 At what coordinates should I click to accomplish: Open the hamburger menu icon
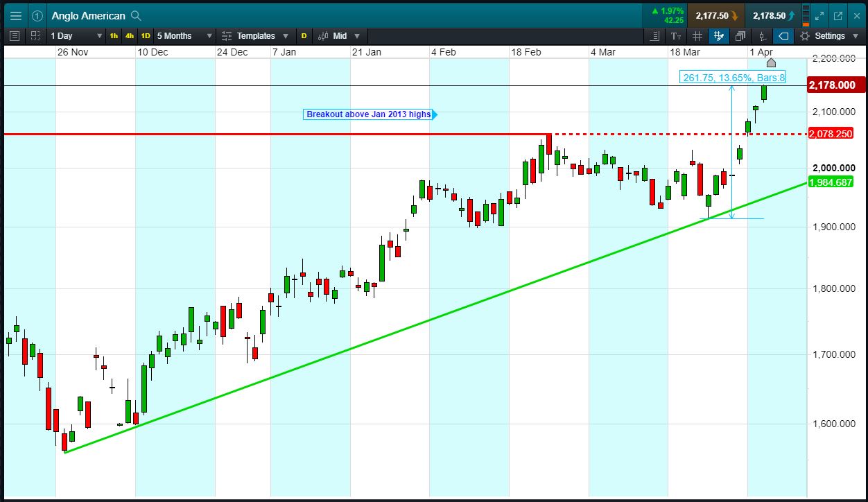(15, 15)
